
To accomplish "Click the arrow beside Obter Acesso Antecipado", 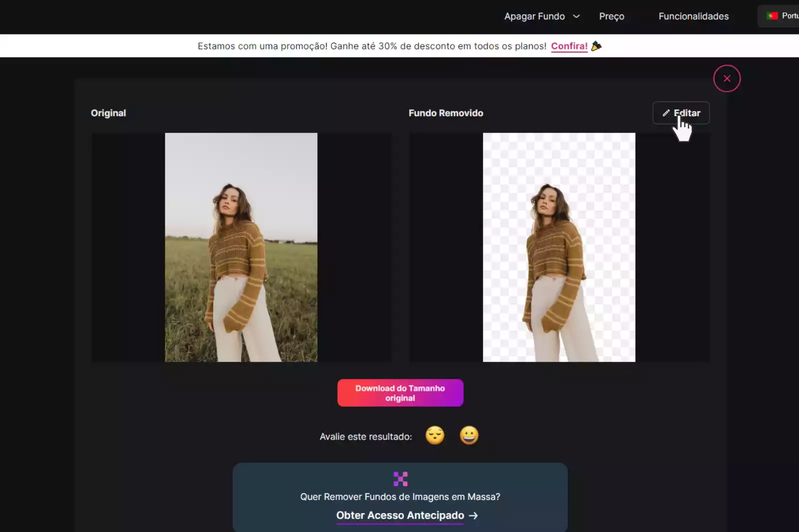I will click(x=472, y=516).
